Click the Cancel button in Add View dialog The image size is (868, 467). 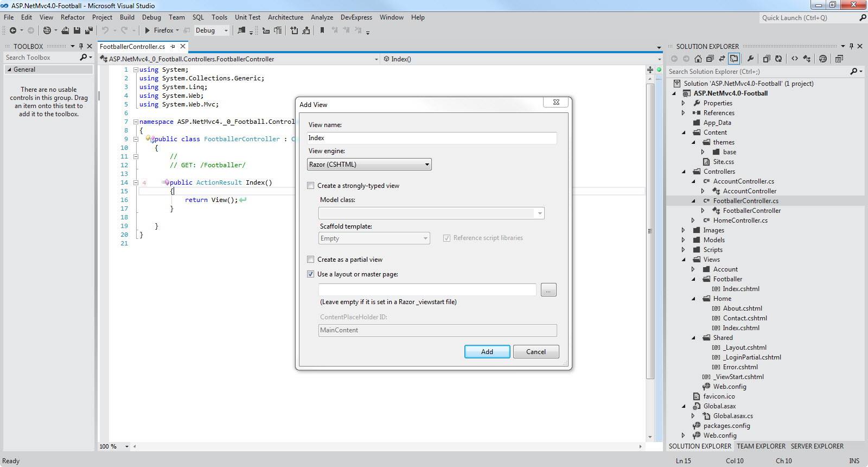536,352
